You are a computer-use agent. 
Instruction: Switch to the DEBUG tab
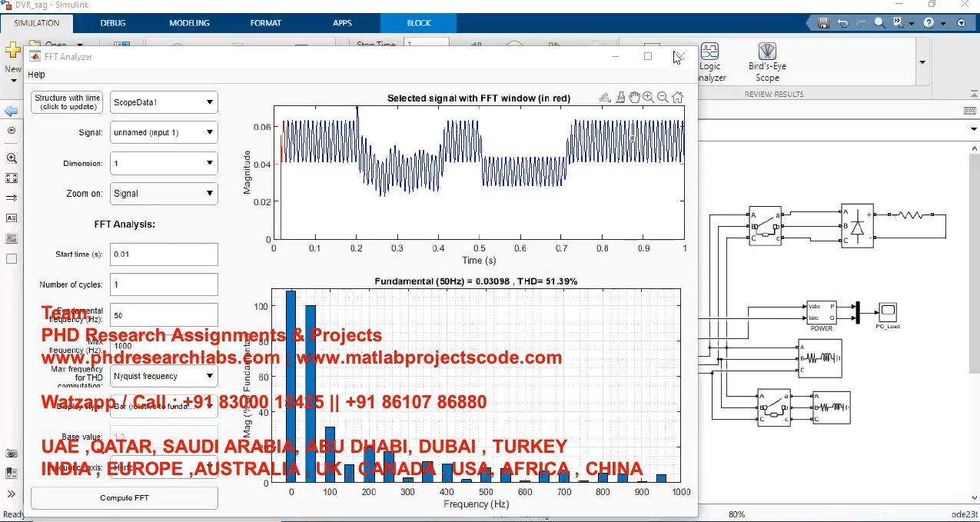[112, 23]
